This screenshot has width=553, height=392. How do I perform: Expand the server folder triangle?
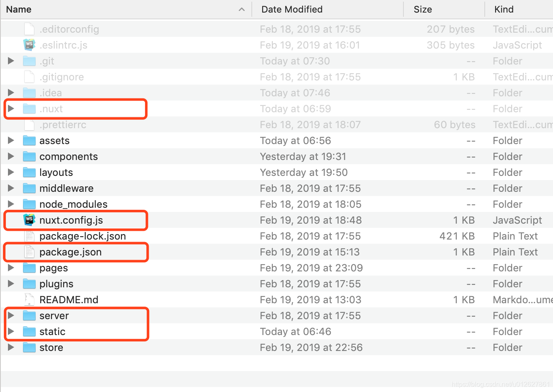11,315
